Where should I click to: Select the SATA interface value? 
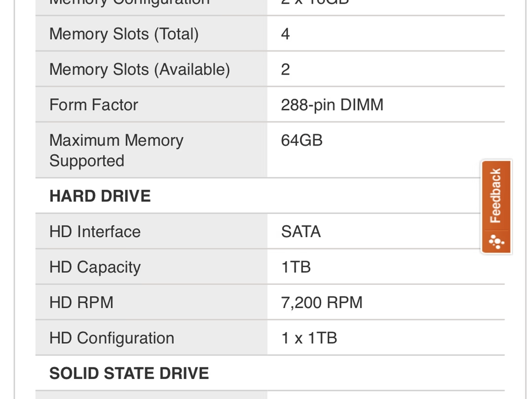[x=301, y=231]
